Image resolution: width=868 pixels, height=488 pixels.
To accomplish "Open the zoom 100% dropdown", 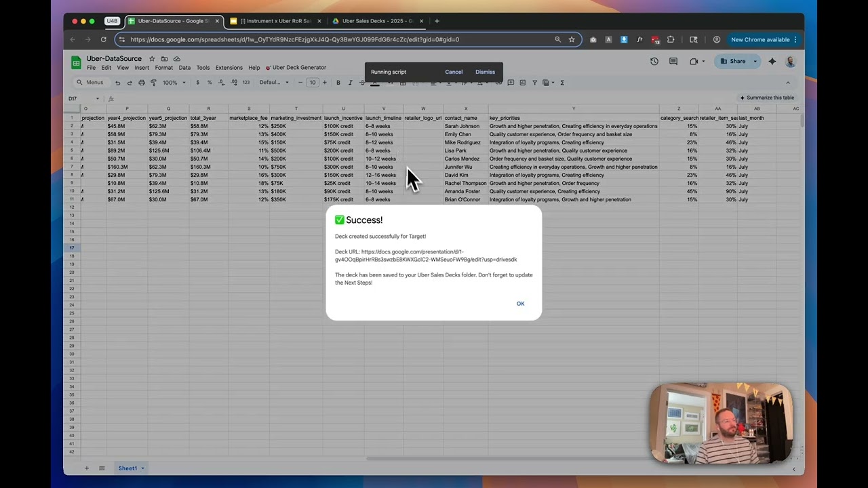I will [x=174, y=83].
